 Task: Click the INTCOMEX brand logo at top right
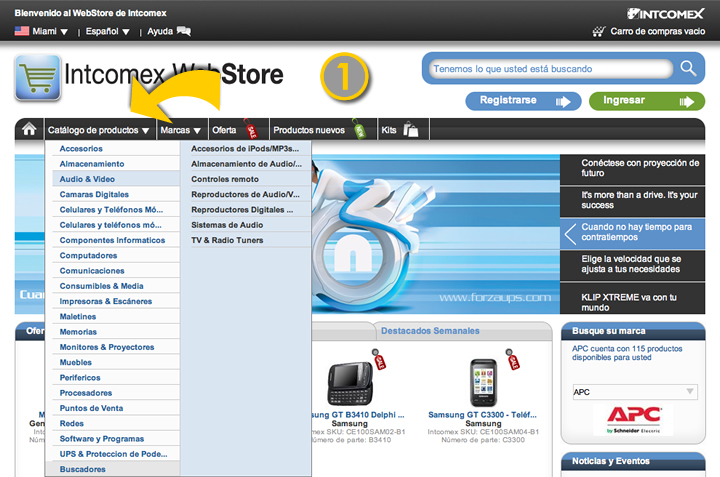pos(665,14)
